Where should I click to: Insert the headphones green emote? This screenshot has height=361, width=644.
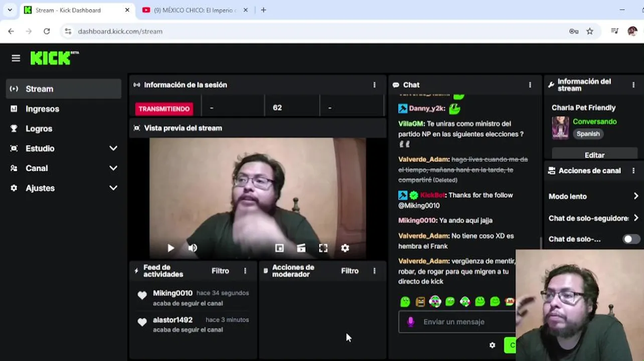pyautogui.click(x=435, y=301)
